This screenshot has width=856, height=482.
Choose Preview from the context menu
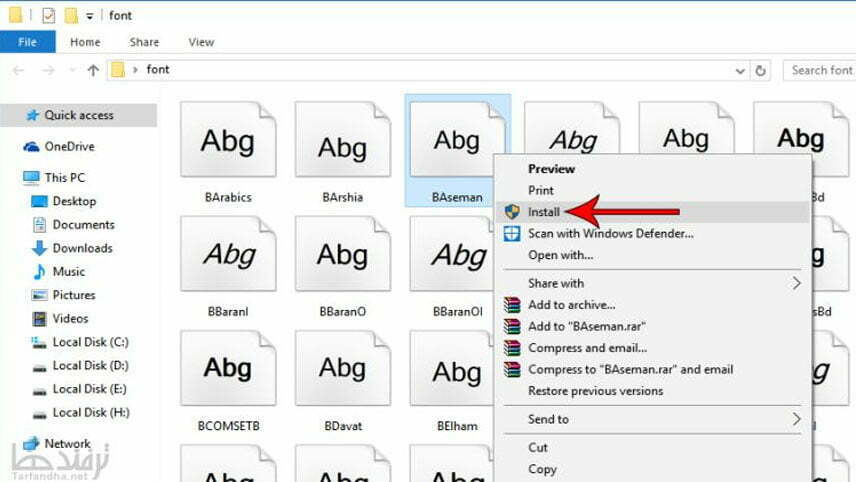(653, 169)
